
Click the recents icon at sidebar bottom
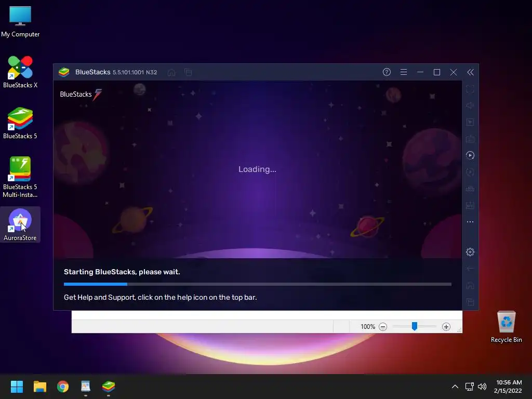pos(470,302)
